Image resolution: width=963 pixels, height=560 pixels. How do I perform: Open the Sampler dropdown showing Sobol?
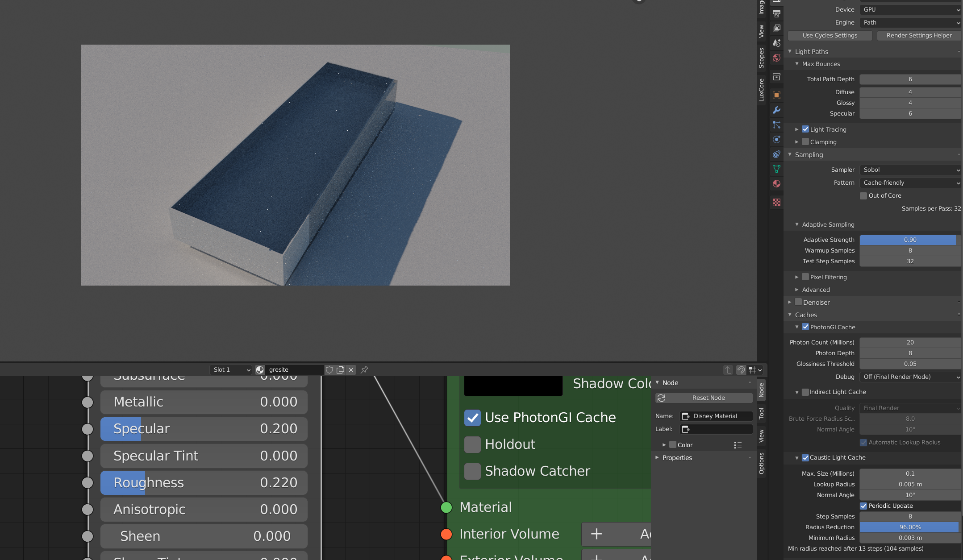tap(910, 170)
